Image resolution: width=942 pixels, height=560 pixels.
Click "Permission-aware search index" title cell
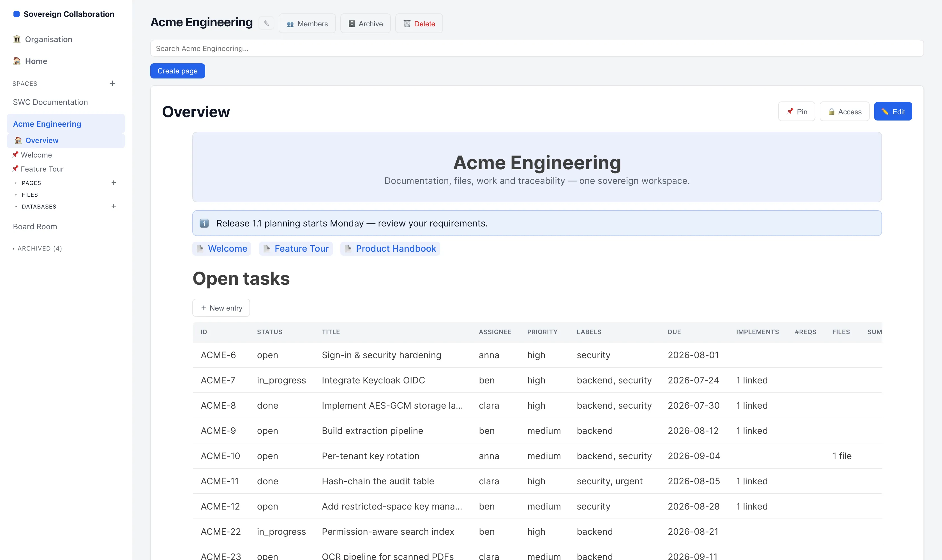coord(388,532)
